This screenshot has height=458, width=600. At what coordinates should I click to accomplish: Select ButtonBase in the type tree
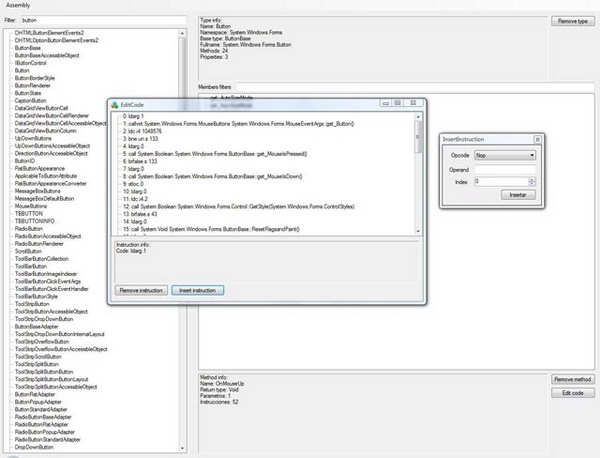[x=28, y=47]
